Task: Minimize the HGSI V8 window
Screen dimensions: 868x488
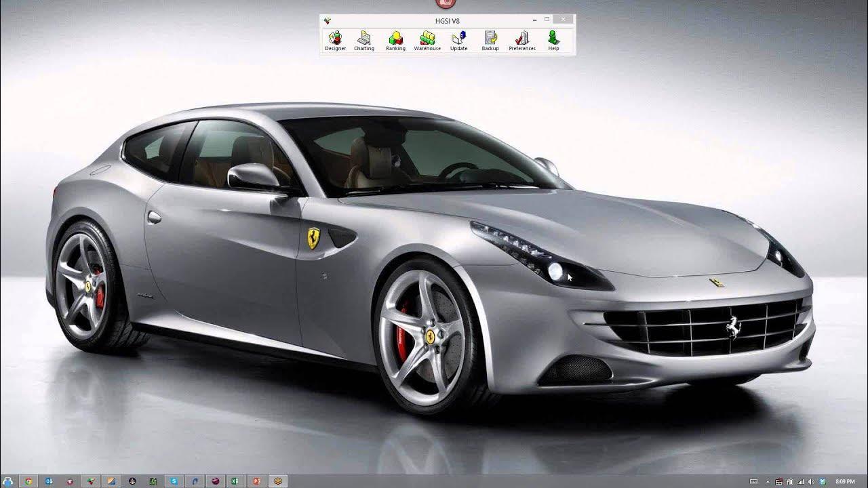Action: [x=534, y=20]
